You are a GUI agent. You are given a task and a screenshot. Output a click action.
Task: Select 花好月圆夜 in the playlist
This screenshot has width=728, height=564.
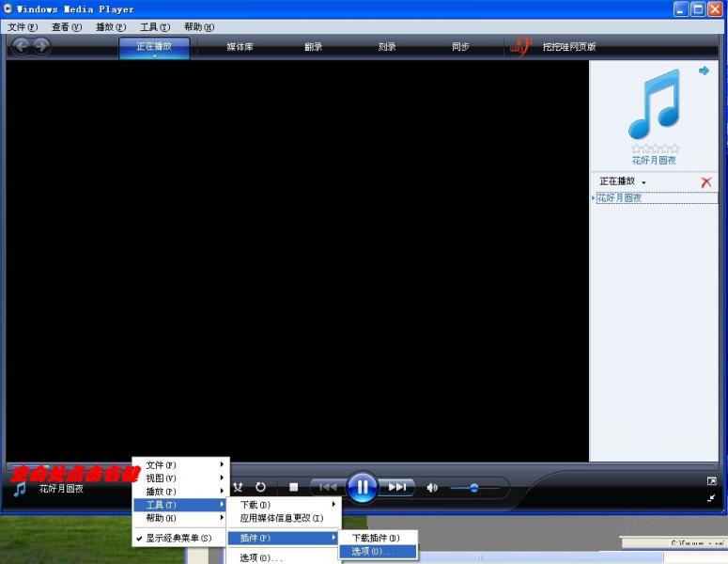[620, 197]
